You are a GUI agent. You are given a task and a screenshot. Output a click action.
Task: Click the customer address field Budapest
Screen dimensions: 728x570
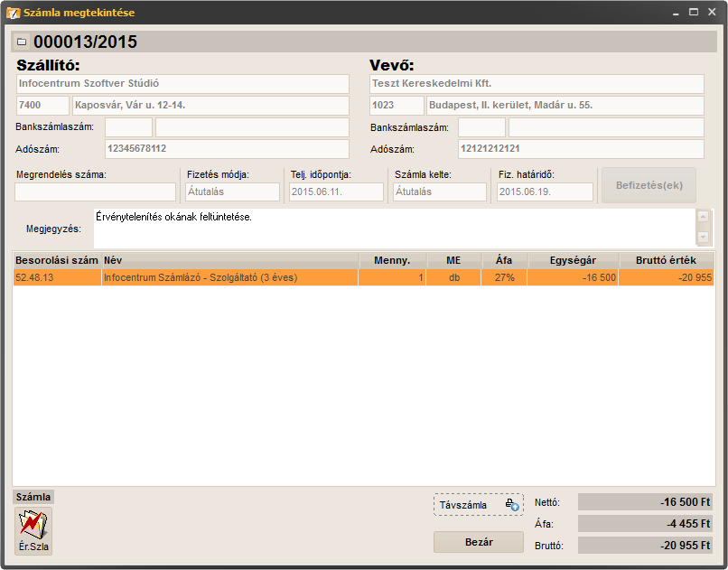[x=565, y=106]
